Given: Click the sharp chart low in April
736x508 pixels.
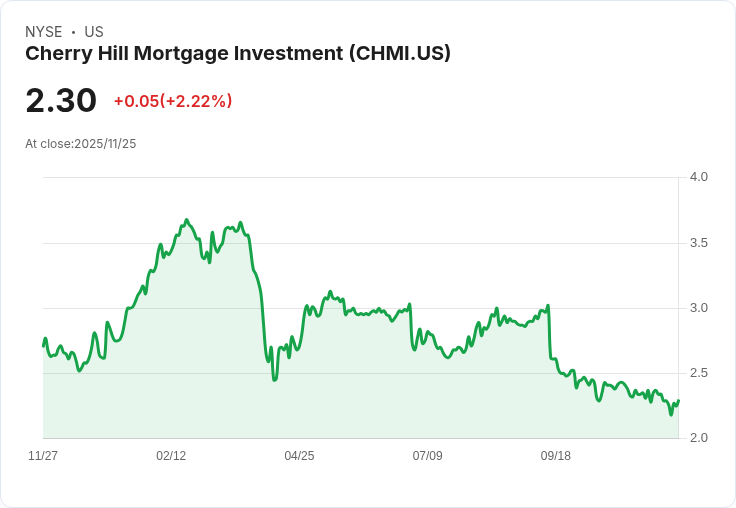Looking at the screenshot, I should [x=275, y=379].
